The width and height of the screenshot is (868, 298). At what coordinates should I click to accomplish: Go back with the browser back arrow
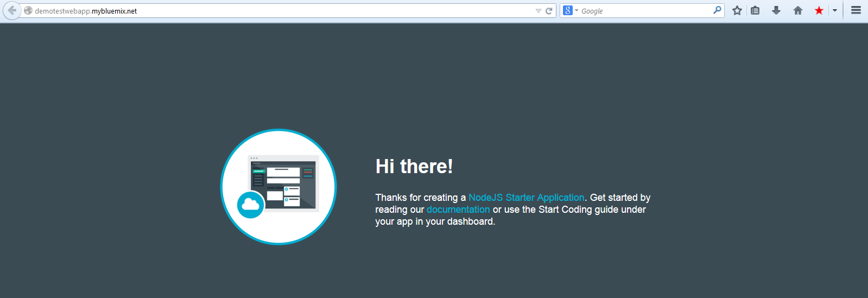click(11, 10)
